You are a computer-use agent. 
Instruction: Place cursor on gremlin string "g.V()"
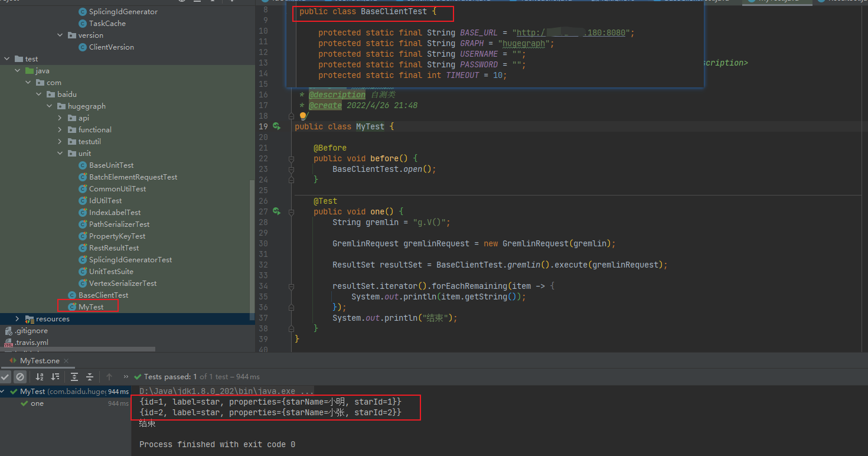coord(432,222)
